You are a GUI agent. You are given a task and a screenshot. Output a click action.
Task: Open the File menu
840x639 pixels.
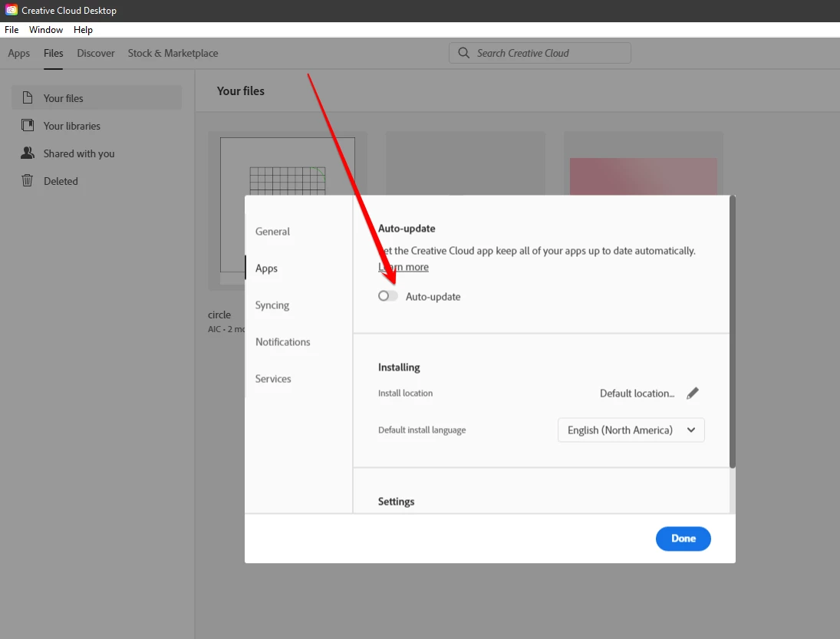(12, 29)
